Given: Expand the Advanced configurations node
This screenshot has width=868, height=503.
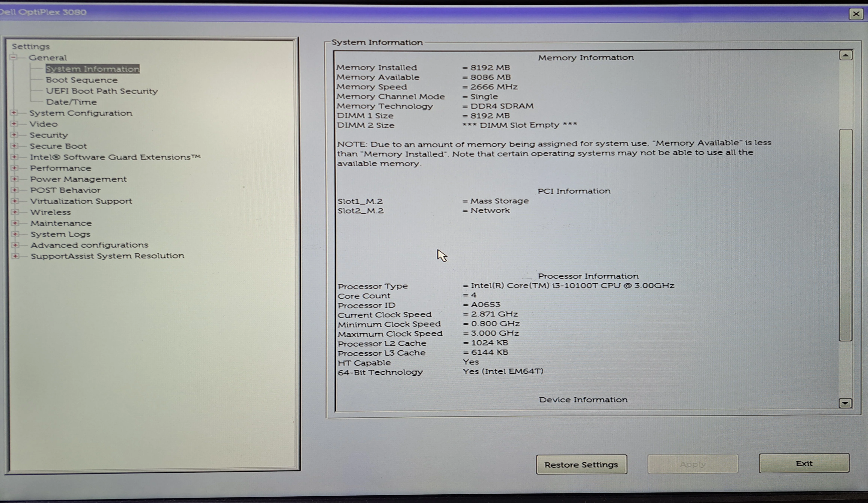Looking at the screenshot, I should click(x=15, y=245).
